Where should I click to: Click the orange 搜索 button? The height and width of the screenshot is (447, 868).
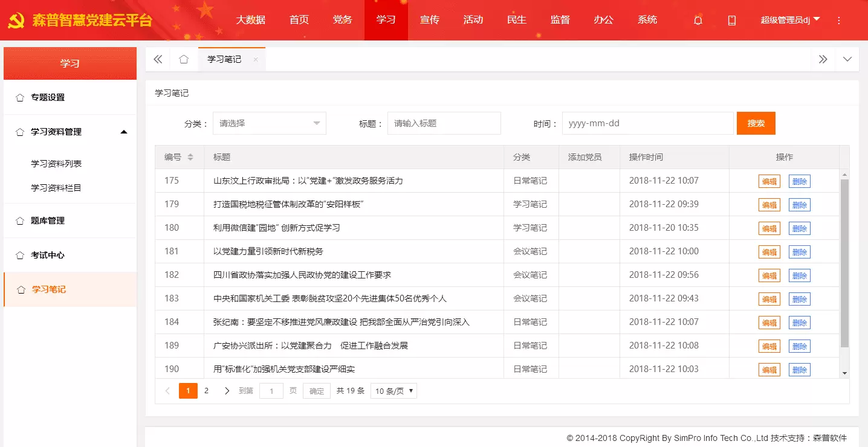(756, 123)
